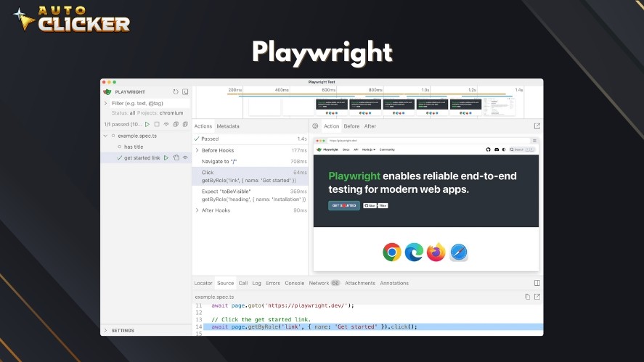
Task: Click the last timeline screenshot thumbnail near 1.2s
Action: coord(499,107)
